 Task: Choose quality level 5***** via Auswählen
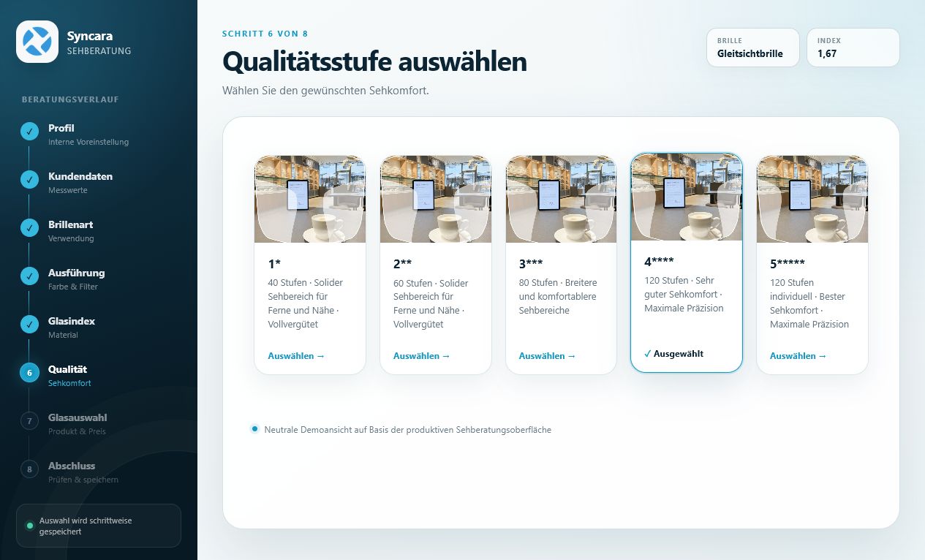798,356
